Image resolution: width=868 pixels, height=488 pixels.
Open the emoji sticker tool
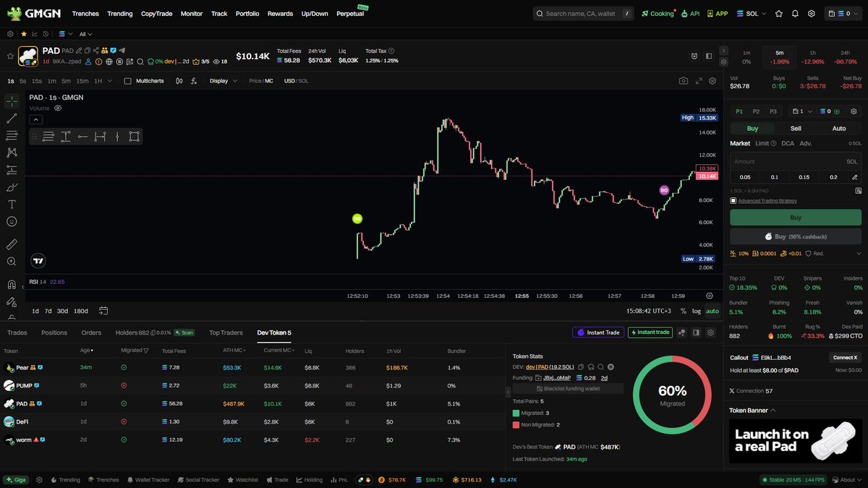click(12, 221)
